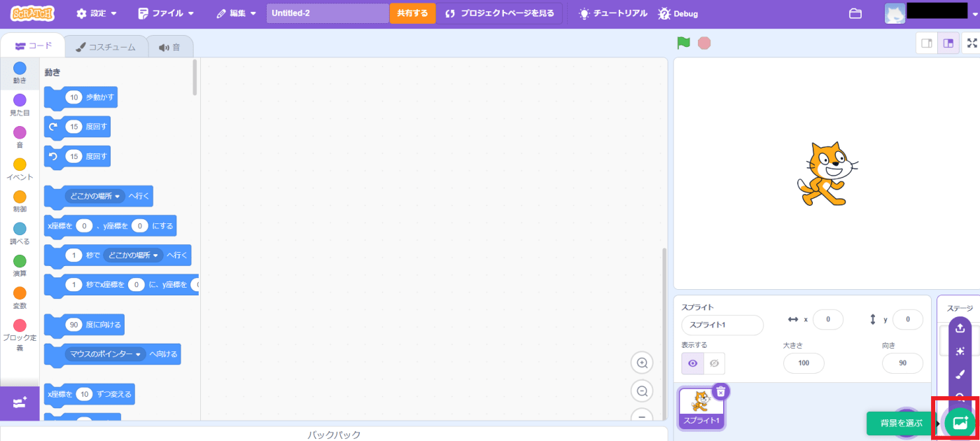
Task: Select the 調べる block category
Action: [x=20, y=234]
